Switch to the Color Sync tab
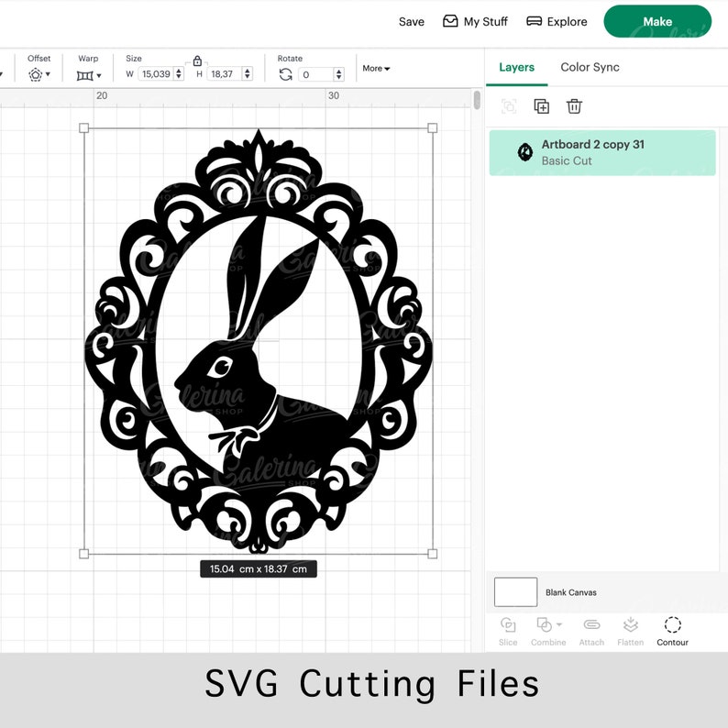The width and height of the screenshot is (728, 728). [590, 67]
